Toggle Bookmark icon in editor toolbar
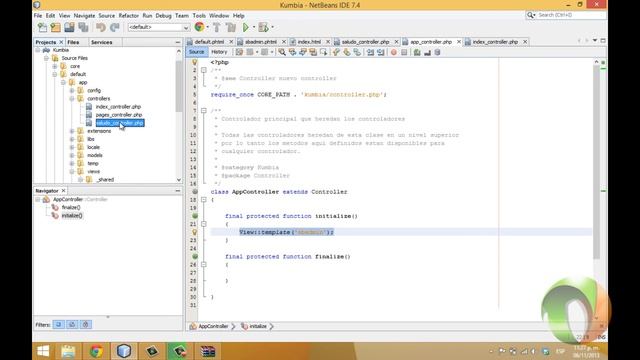The image size is (640, 360). (357, 52)
